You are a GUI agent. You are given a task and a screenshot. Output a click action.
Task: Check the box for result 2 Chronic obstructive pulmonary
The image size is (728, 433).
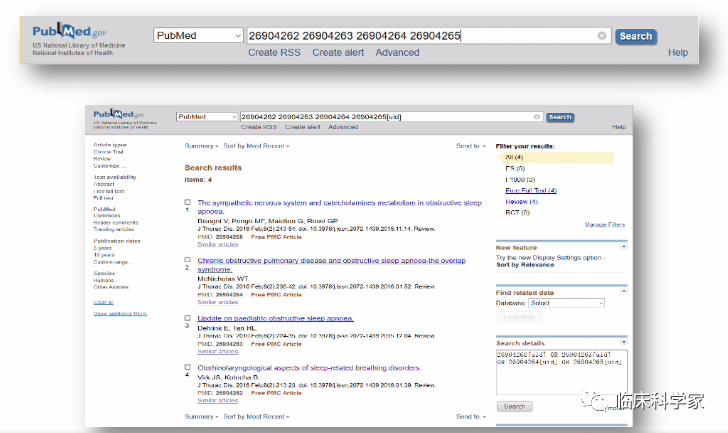(188, 260)
